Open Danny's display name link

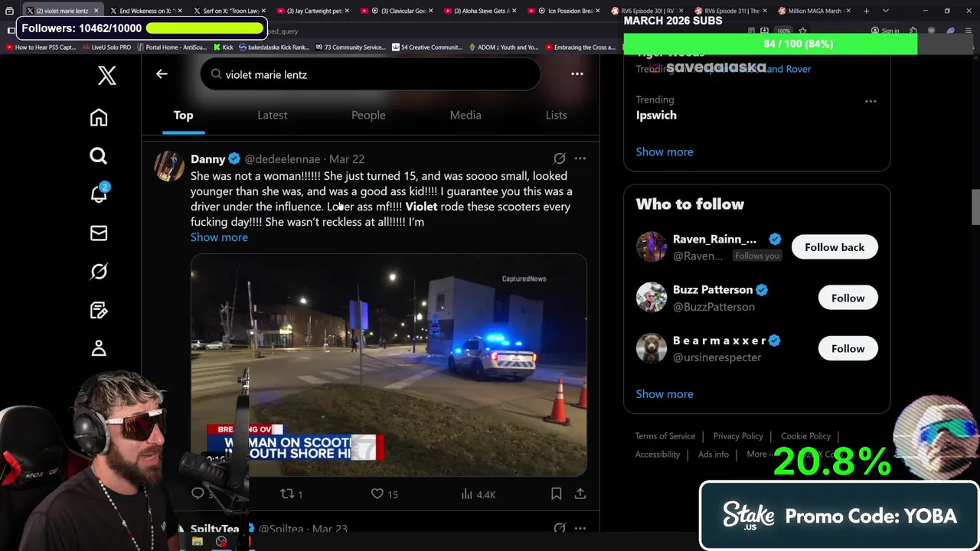[208, 159]
